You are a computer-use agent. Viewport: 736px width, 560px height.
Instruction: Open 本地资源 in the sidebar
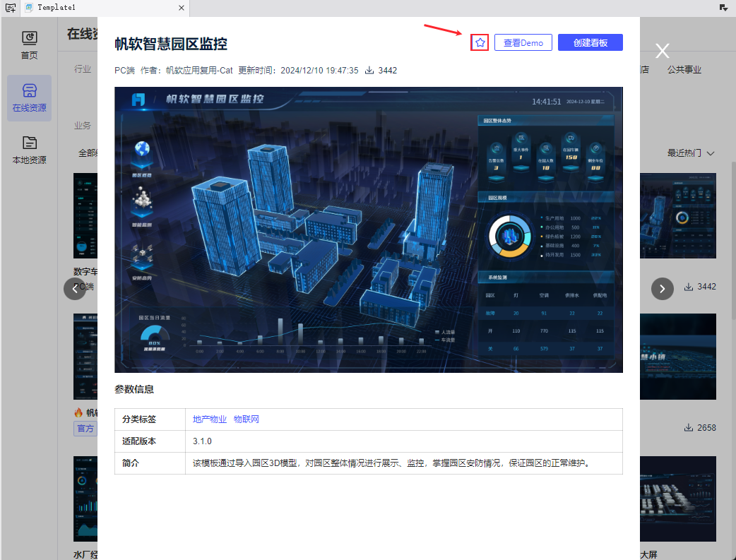pos(29,150)
